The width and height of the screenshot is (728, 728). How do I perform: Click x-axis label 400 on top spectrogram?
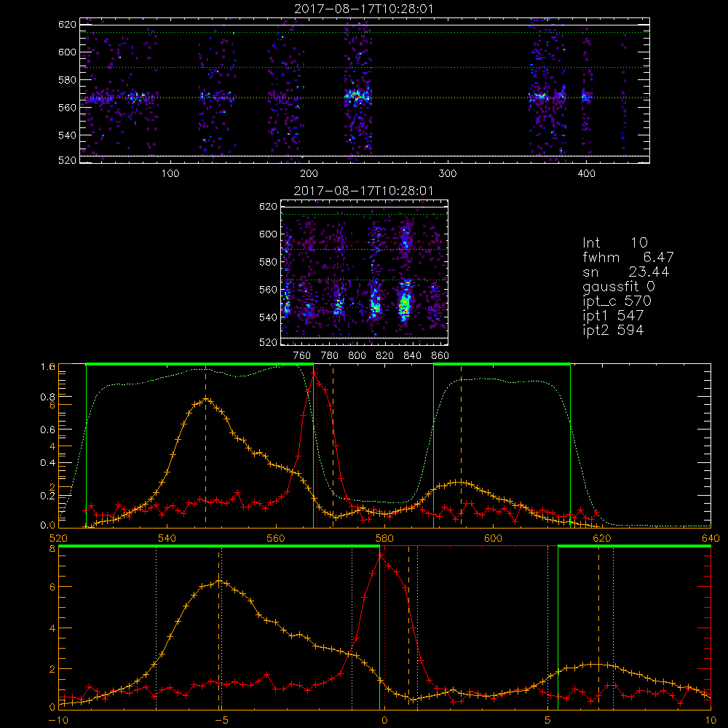(586, 174)
